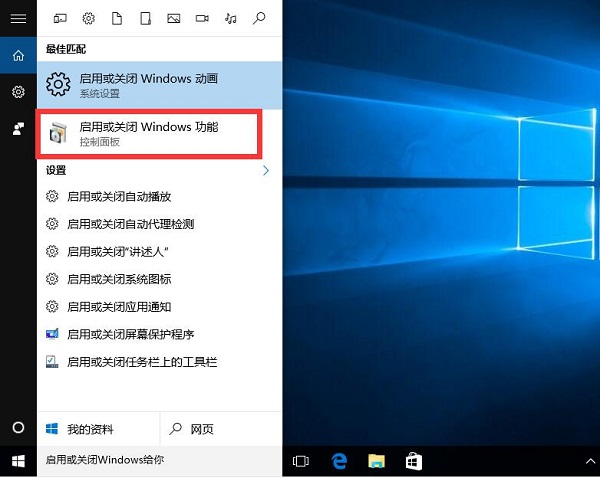Screen dimensions: 600x478
Task: Open 启用或关闭 Windows 功能 control panel result
Action: (149, 134)
